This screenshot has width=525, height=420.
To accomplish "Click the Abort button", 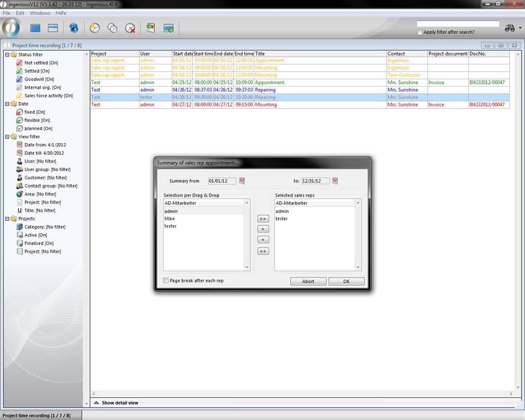I will coord(308,282).
